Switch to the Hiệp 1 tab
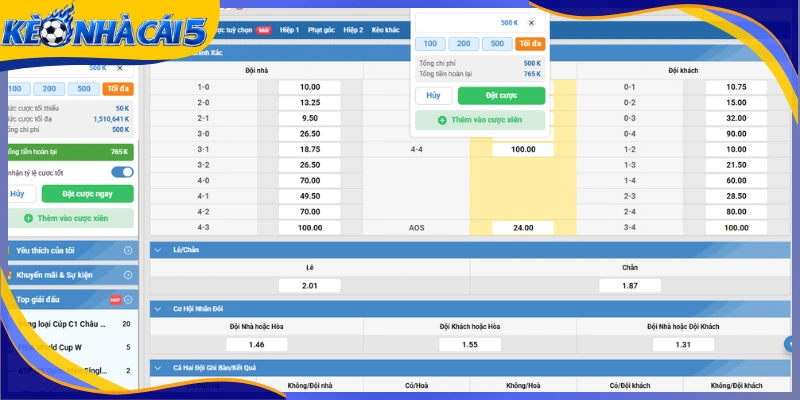 [289, 30]
